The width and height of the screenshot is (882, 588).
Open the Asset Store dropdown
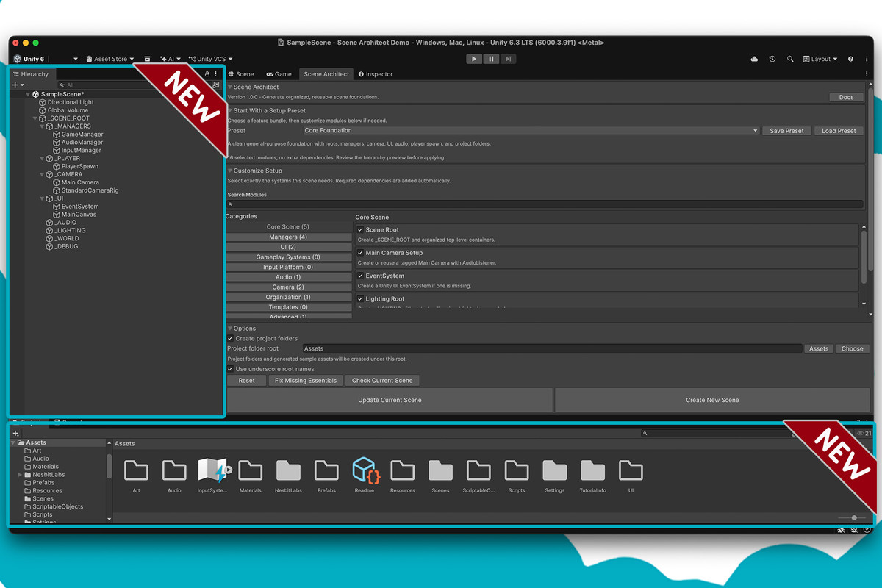pos(110,59)
